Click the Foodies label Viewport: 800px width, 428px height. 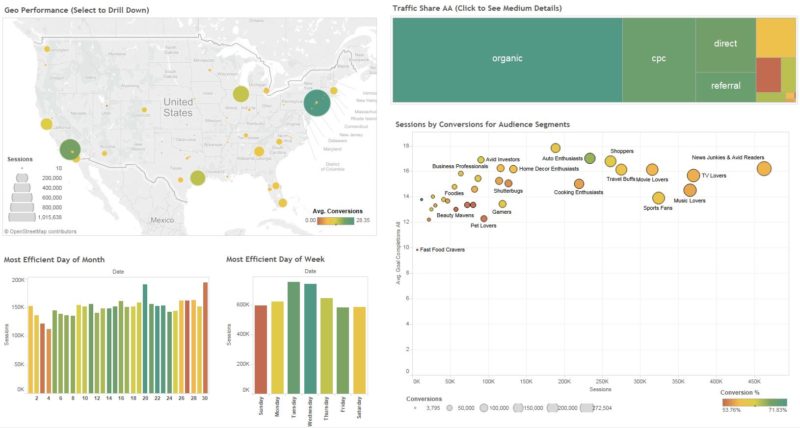coord(454,193)
